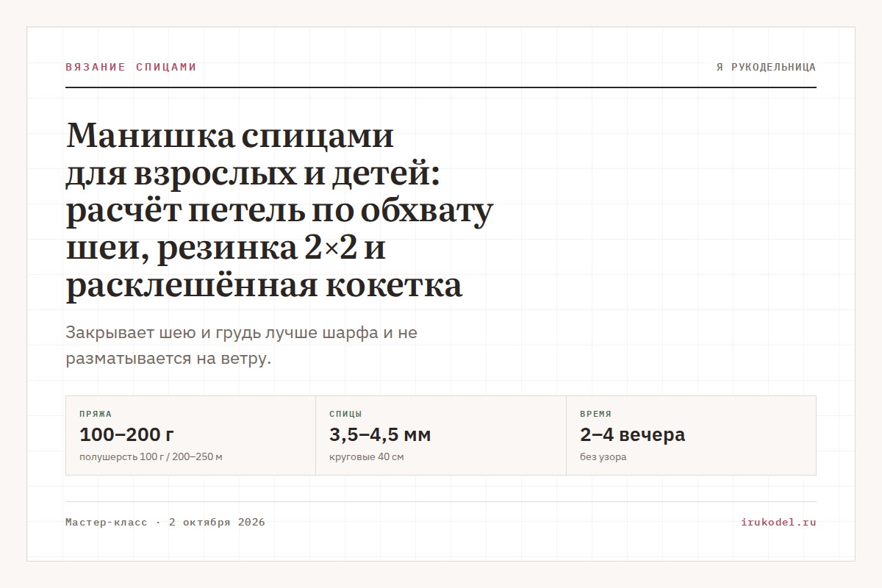
Task: Click 'Мастер-класс · 2 октября 2026' footer text
Action: (165, 523)
